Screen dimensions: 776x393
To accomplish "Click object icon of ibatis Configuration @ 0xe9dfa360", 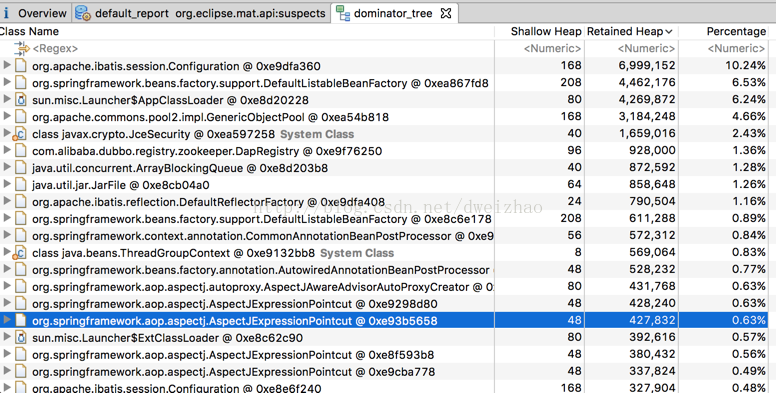I will click(20, 65).
